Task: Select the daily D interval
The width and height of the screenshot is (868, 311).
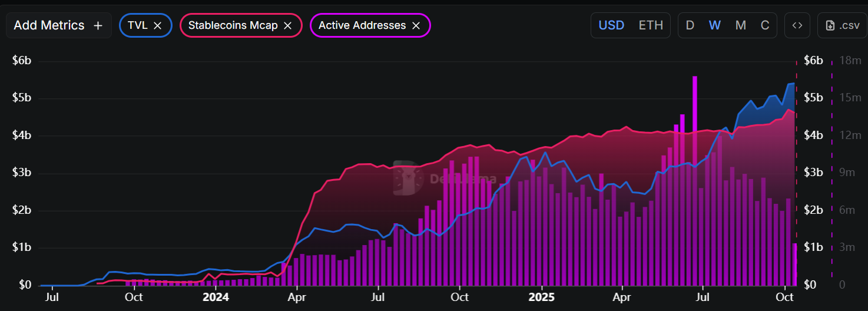Action: click(x=690, y=25)
